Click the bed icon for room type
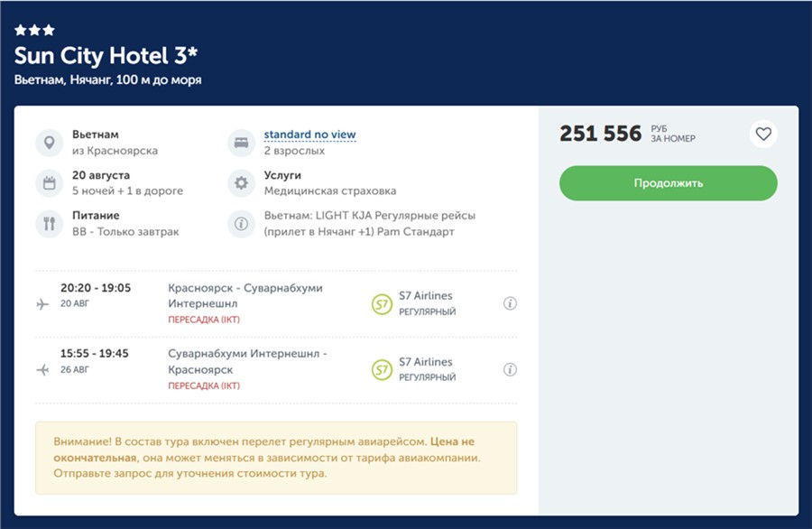The image size is (812, 529). [x=241, y=143]
